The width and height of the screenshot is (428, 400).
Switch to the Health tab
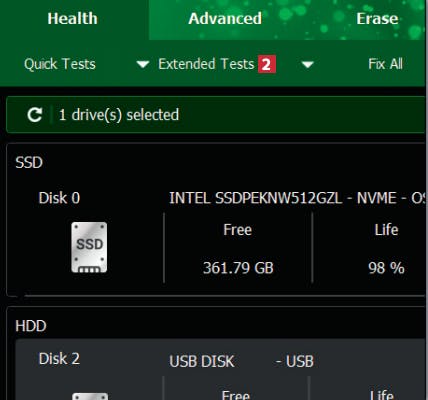(x=73, y=19)
